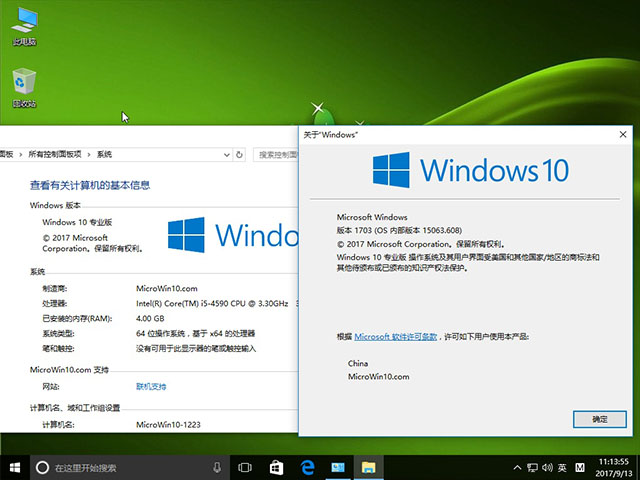
Task: Close the 关于"Windows" dialog
Action: (x=622, y=135)
